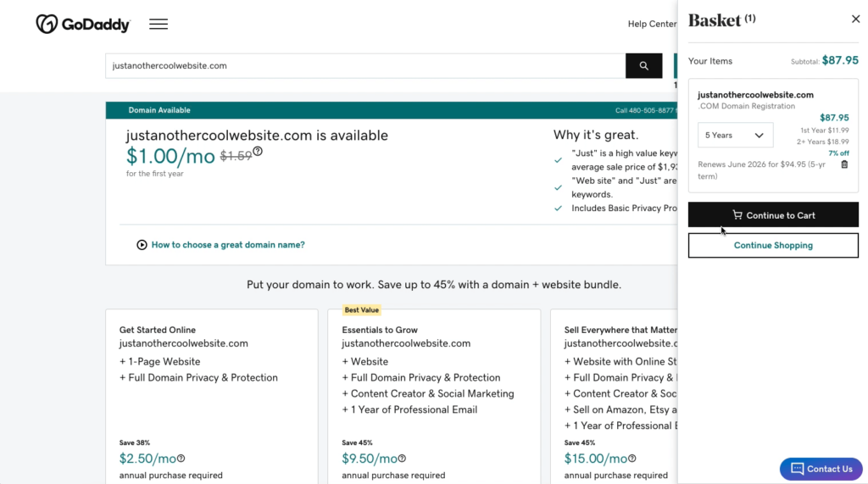868x484 pixels.
Task: Click the domain search magnifier button
Action: [x=644, y=66]
